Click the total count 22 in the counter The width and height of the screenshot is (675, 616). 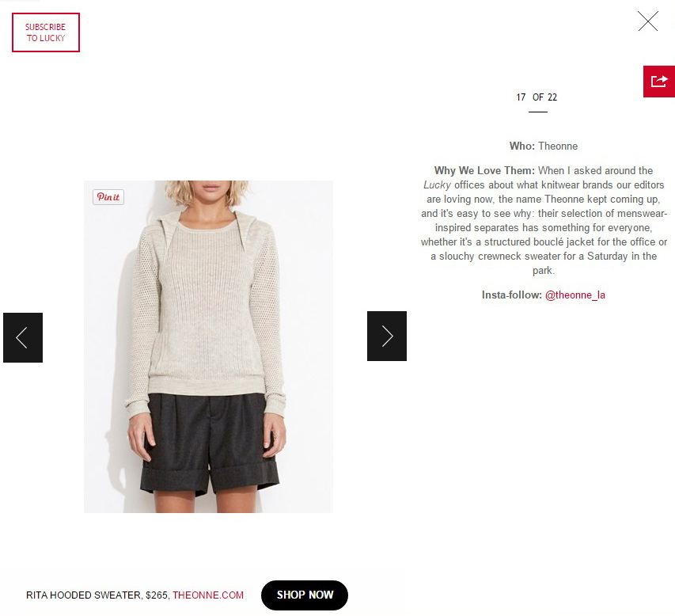[552, 97]
